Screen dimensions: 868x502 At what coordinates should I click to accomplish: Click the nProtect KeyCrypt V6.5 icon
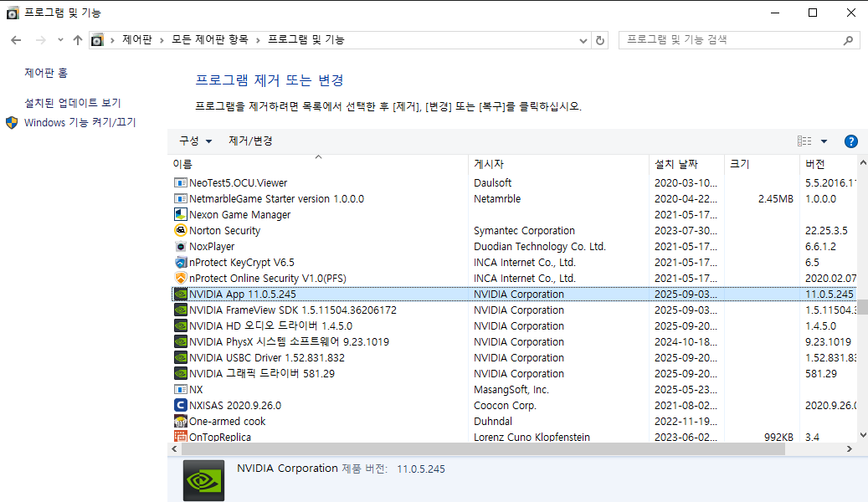[x=180, y=263]
